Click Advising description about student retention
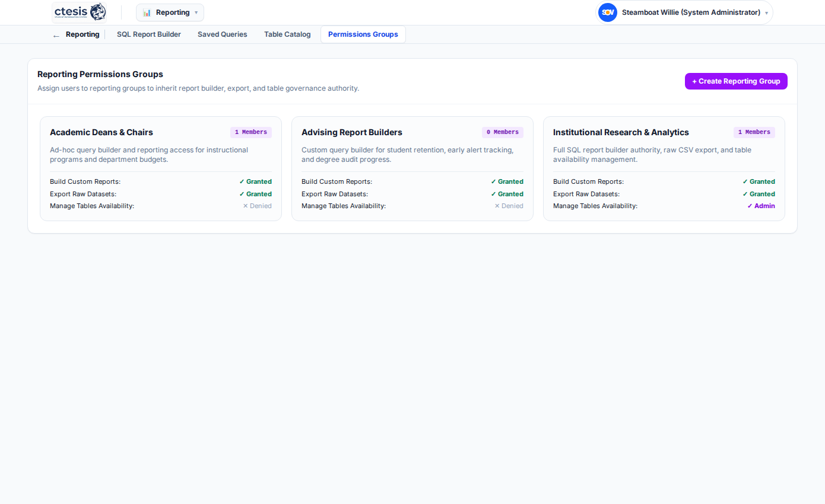This screenshot has height=504, width=825. tap(407, 155)
